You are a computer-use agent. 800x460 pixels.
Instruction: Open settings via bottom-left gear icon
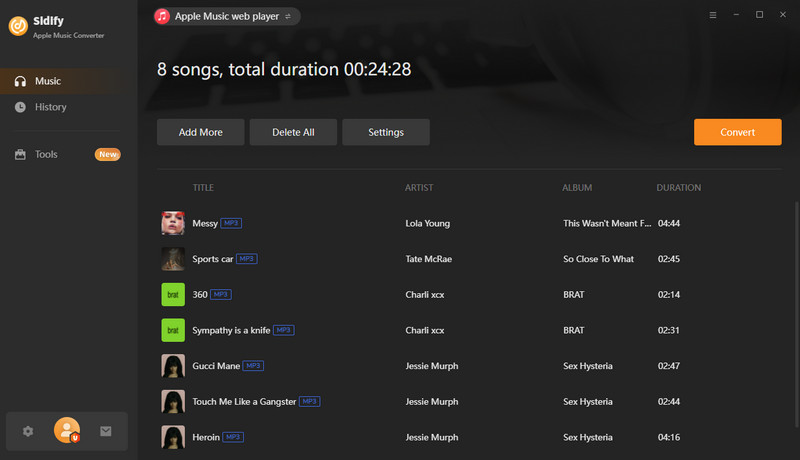[x=28, y=431]
